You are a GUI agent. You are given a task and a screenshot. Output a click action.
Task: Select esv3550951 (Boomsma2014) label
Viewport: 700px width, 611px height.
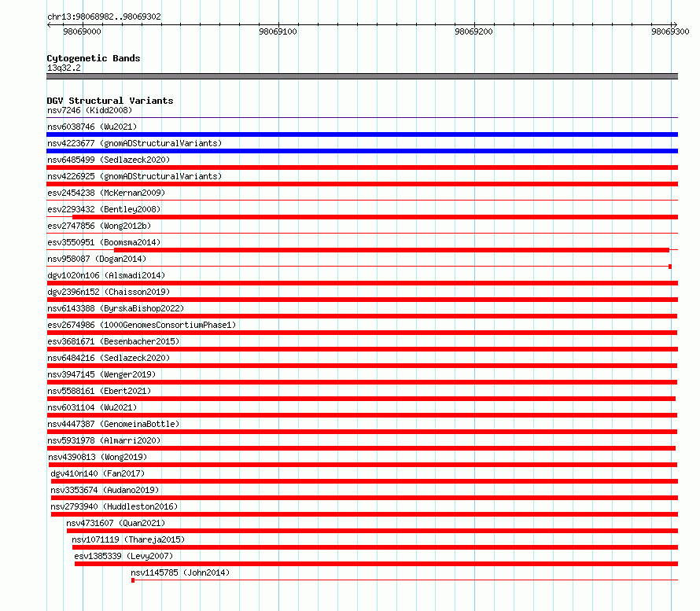click(104, 242)
